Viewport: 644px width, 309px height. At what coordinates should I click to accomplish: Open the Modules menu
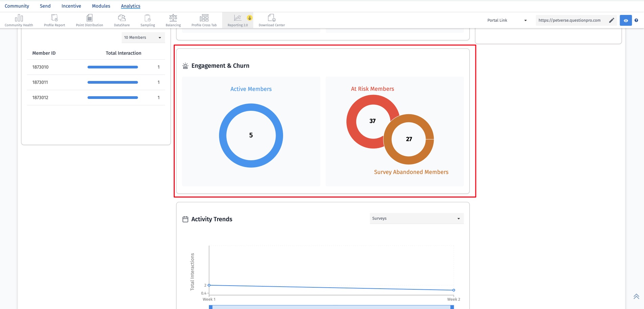coord(101,6)
